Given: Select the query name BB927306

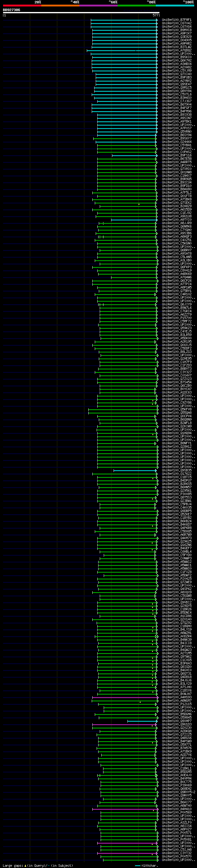Looking at the screenshot, I should click(x=11, y=10).
